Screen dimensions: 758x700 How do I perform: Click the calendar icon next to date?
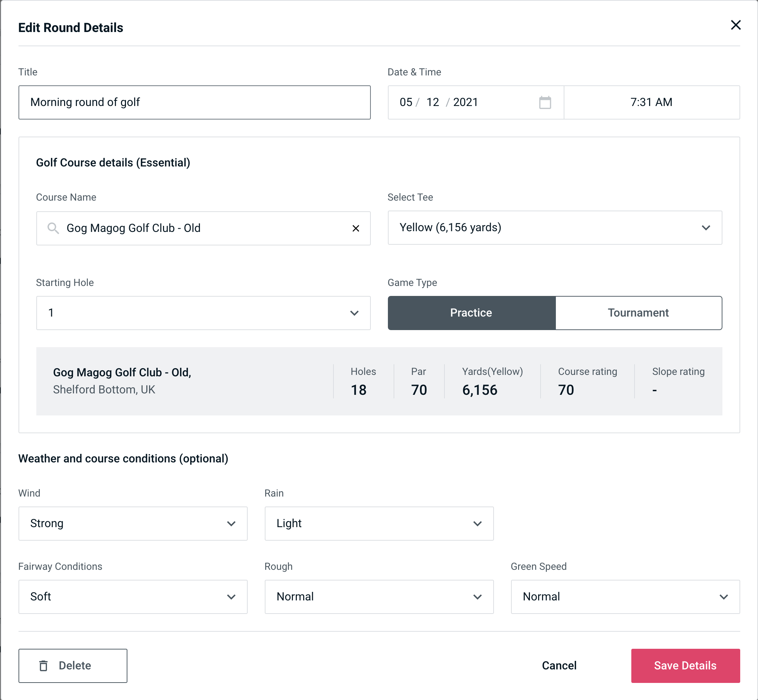[x=545, y=102]
